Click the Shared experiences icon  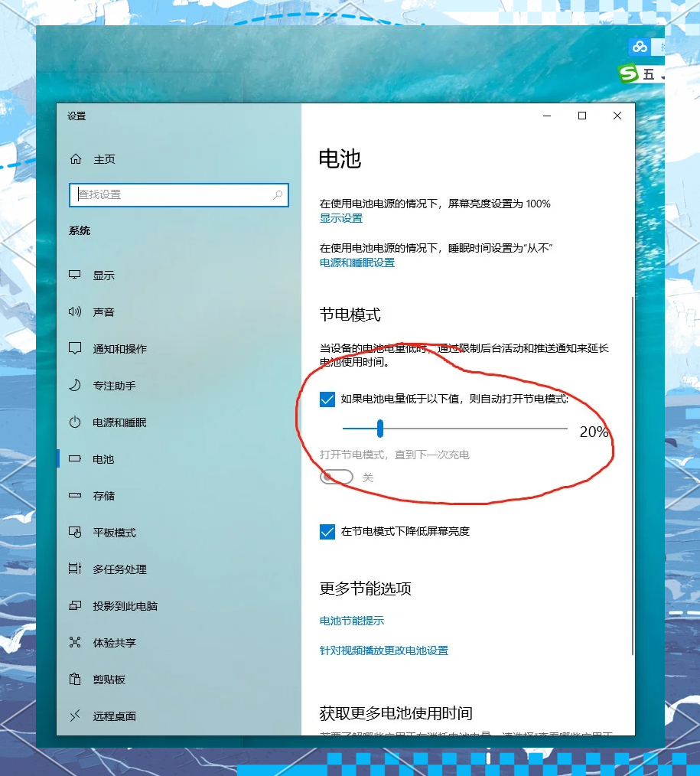click(75, 642)
